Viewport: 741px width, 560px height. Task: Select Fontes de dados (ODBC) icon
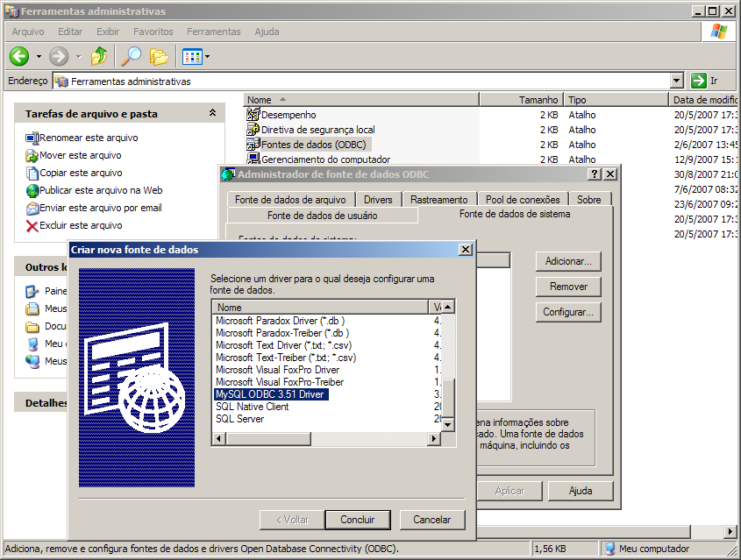[253, 144]
